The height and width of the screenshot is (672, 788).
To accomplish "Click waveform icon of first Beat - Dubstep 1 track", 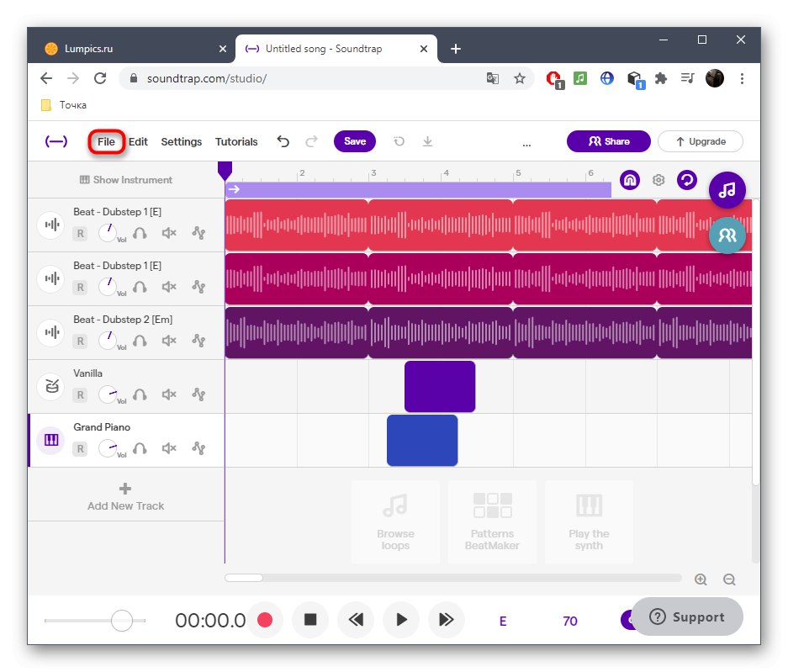I will click(51, 225).
